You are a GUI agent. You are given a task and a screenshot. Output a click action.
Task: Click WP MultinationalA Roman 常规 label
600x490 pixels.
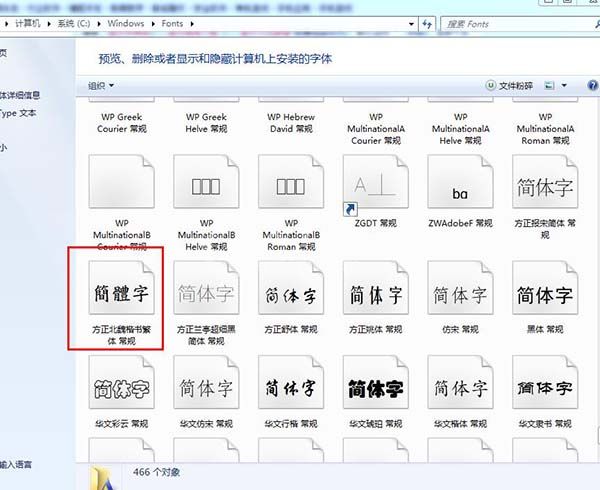(545, 129)
